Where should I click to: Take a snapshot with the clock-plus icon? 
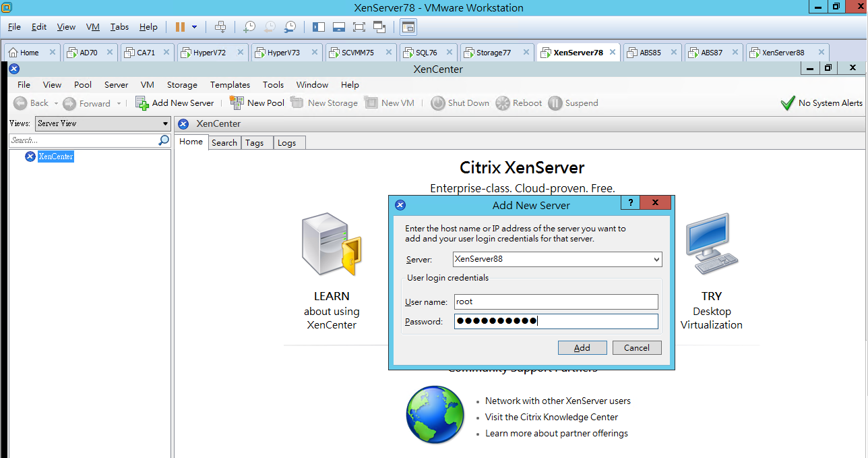tap(249, 27)
